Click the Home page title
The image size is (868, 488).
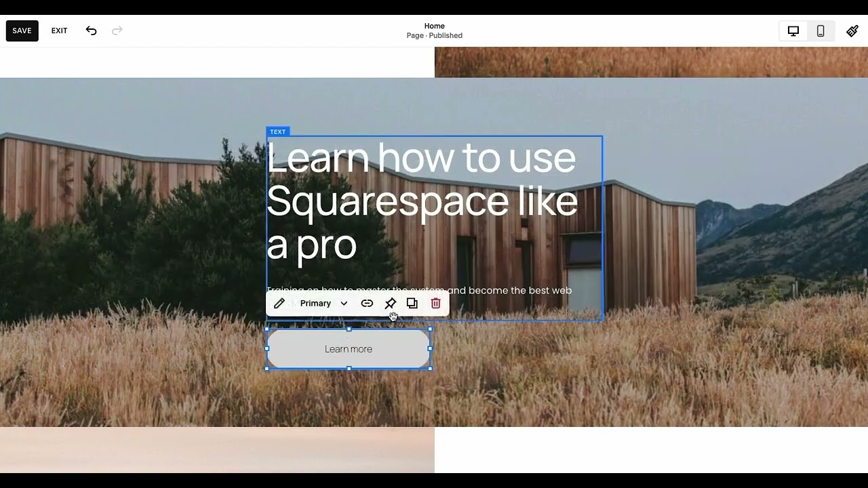coord(434,26)
